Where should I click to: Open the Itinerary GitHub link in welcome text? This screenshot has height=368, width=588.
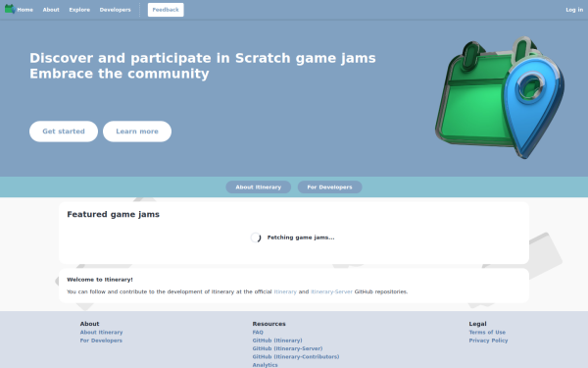tap(285, 291)
